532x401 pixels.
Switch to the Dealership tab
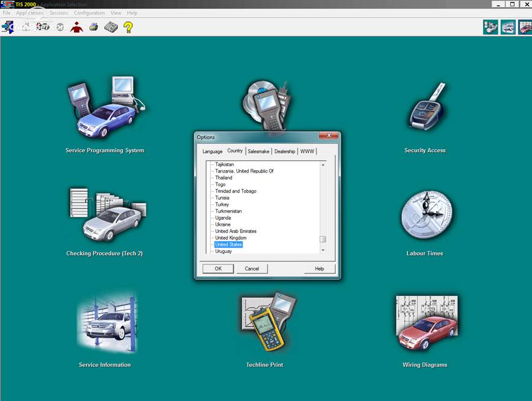pos(285,152)
